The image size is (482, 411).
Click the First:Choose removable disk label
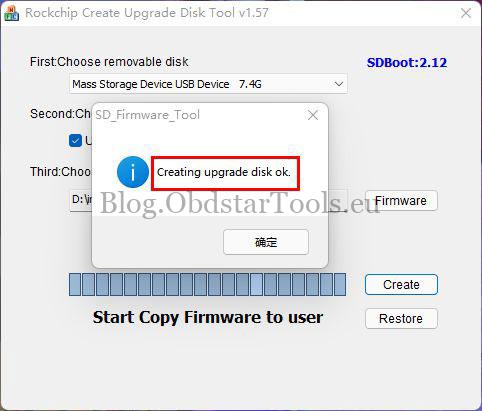109,62
